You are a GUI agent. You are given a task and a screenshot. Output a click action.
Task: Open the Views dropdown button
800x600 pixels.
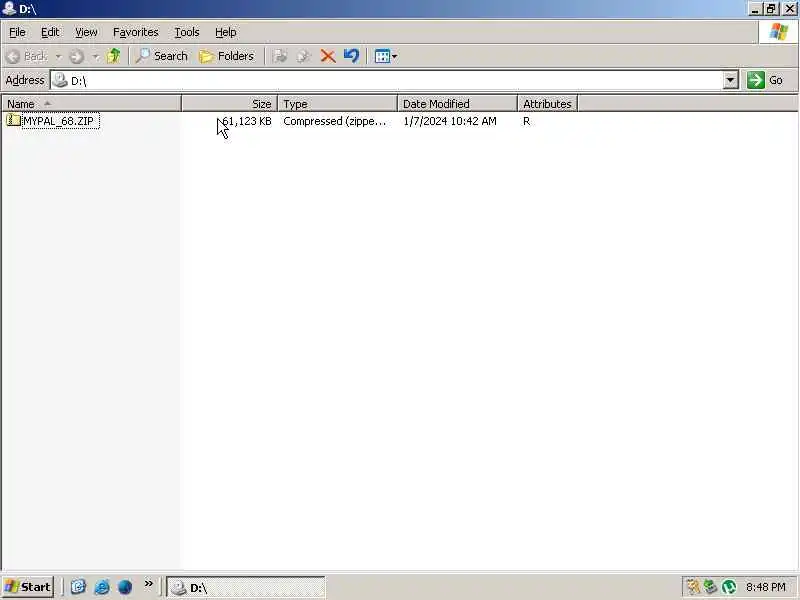pyautogui.click(x=386, y=56)
